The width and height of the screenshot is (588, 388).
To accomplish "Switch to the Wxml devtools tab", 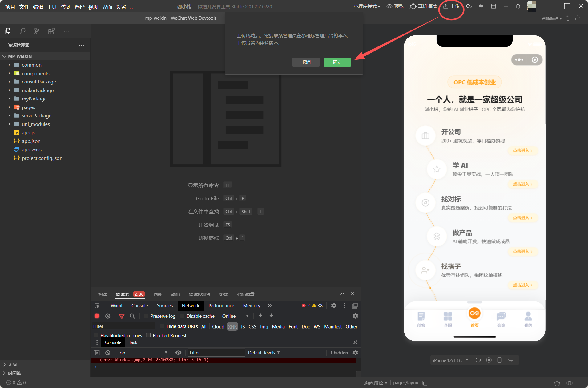I will click(116, 305).
